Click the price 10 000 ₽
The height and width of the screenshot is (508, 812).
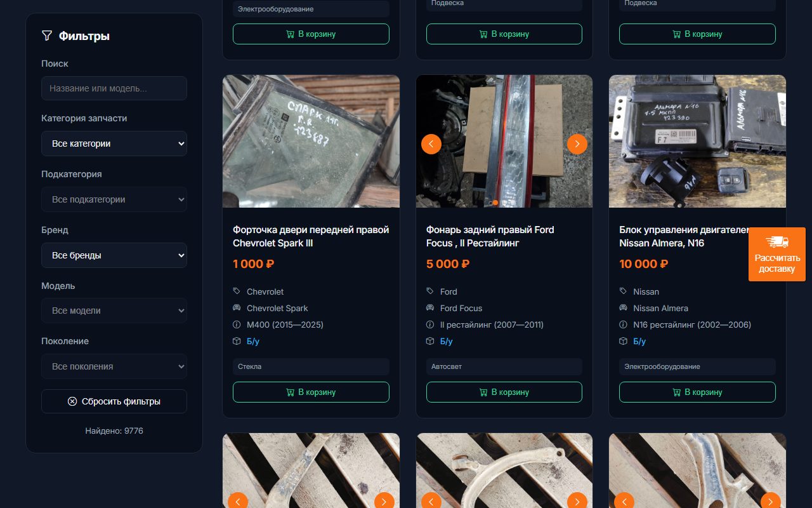(x=644, y=264)
